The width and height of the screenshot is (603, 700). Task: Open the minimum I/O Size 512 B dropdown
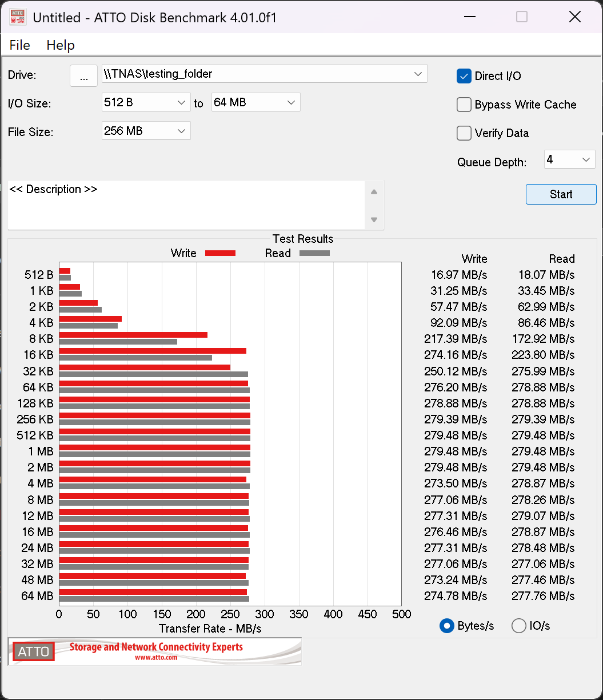point(181,102)
